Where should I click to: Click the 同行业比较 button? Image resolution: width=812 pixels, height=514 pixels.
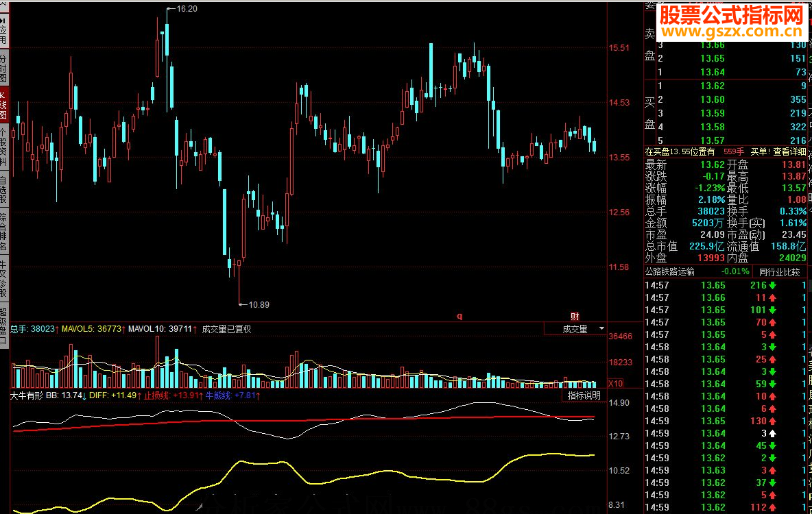coord(779,271)
